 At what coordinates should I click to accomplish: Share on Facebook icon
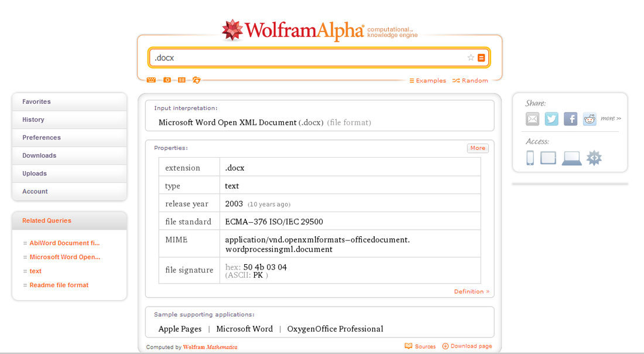click(x=570, y=119)
